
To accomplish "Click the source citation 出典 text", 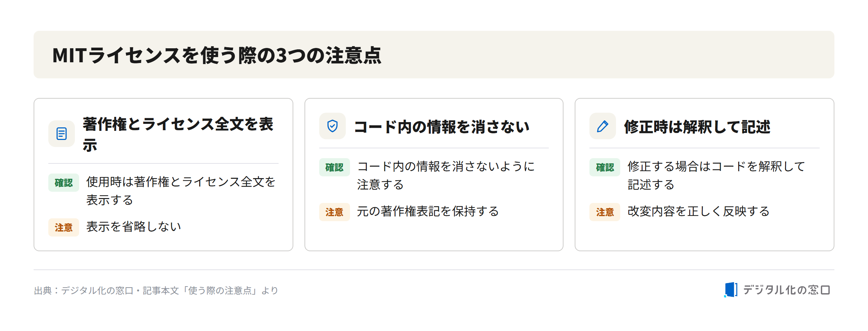I will pos(156,290).
